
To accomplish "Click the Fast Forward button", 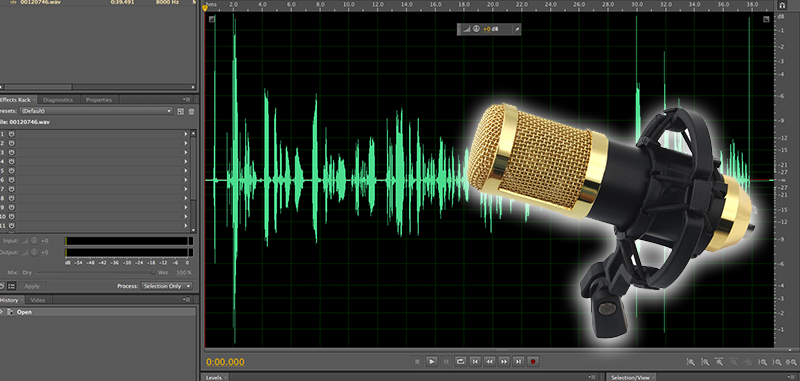I will point(504,361).
